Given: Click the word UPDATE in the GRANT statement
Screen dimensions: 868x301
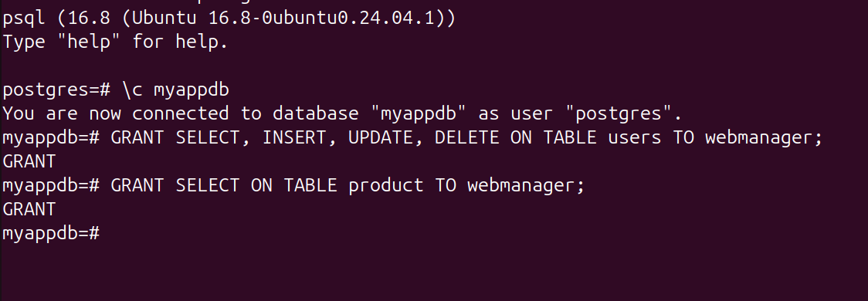Looking at the screenshot, I should click(x=380, y=137).
